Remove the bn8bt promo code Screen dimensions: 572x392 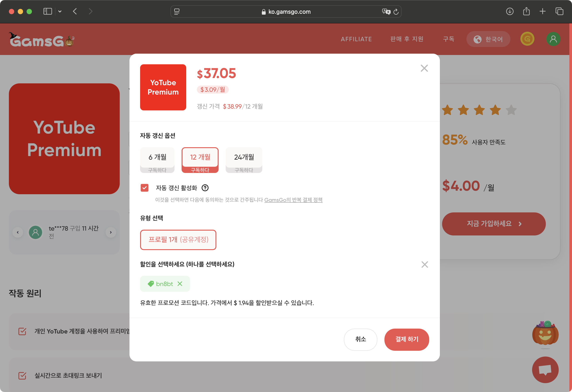(x=180, y=284)
